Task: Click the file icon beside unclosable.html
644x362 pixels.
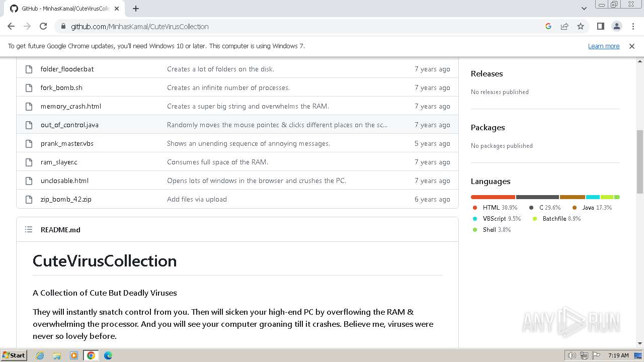Action: click(x=29, y=180)
